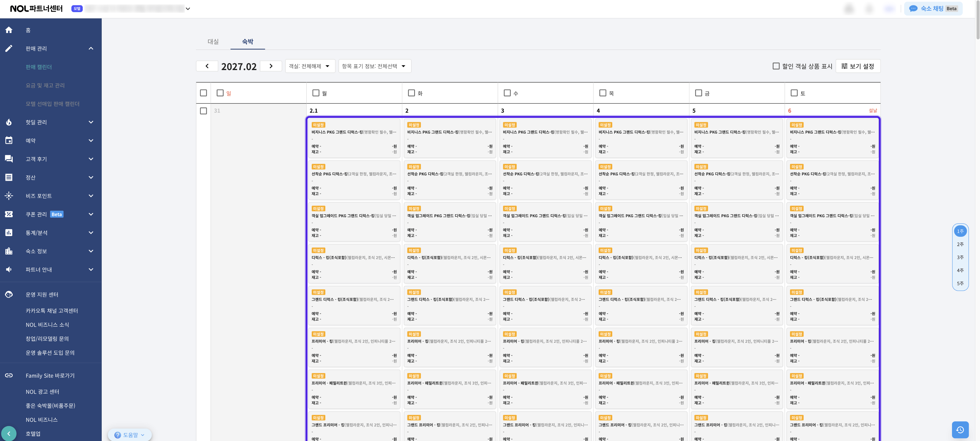Open NOL 광고 센터 link
The height and width of the screenshot is (441, 980).
42,391
